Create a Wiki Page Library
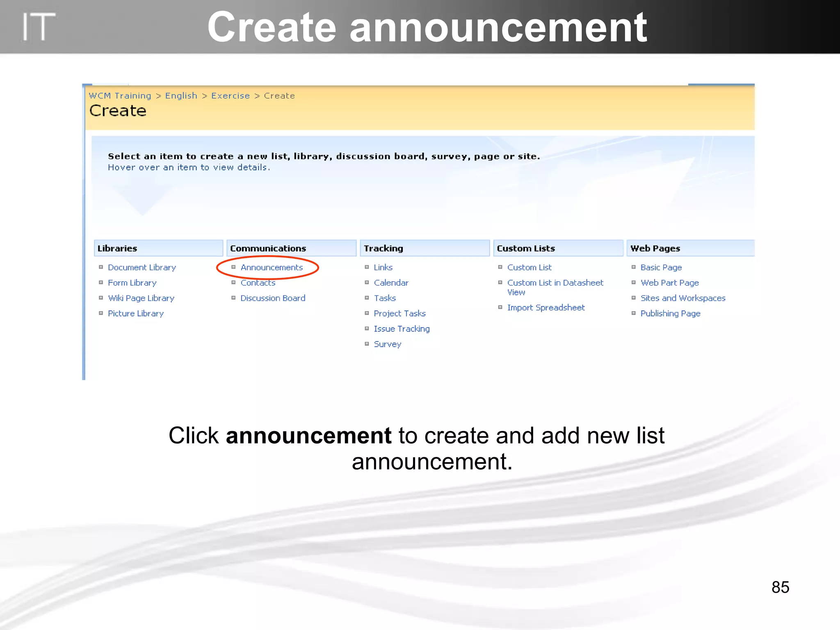The width and height of the screenshot is (840, 630). (x=141, y=298)
